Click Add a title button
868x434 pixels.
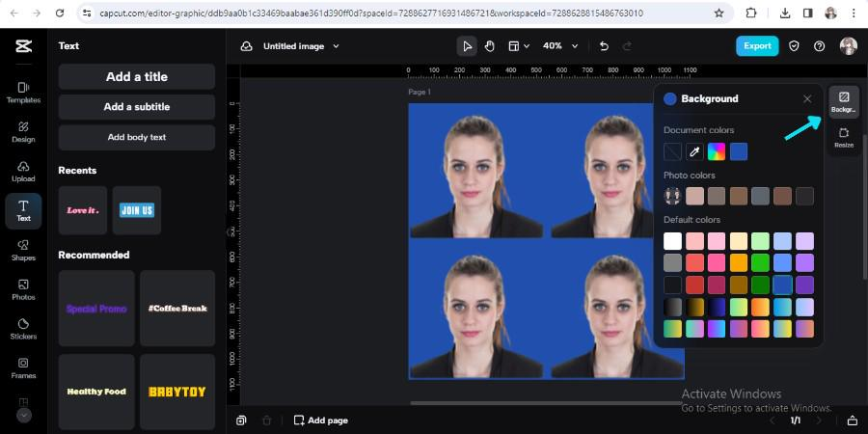tap(137, 77)
